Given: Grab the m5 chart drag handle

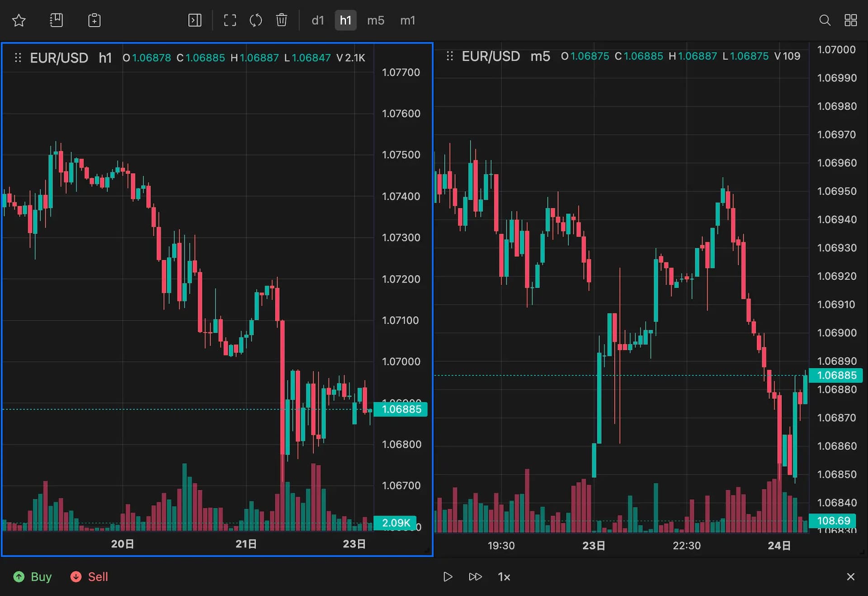Looking at the screenshot, I should point(449,56).
